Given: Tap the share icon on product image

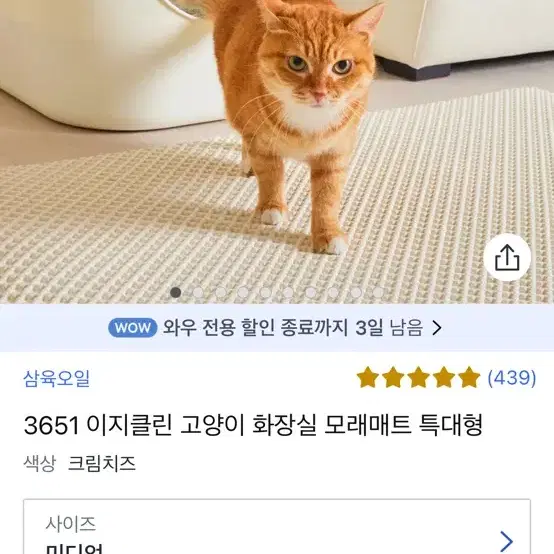Looking at the screenshot, I should (x=507, y=257).
